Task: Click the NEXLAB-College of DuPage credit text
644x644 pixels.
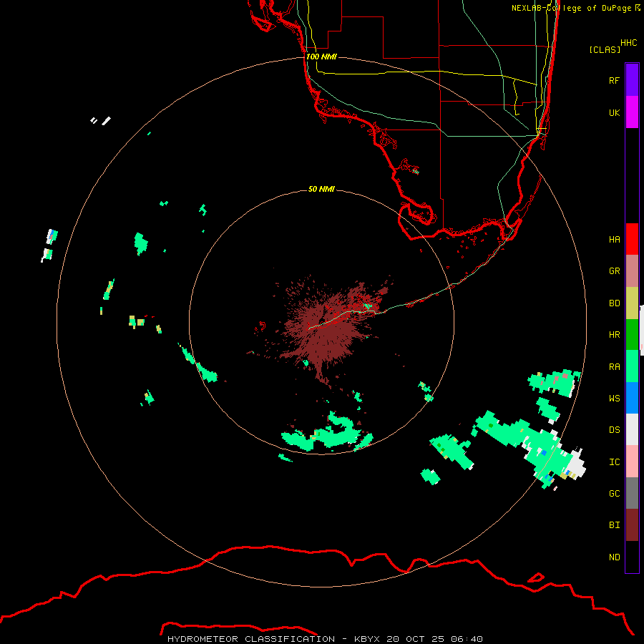Action: tap(575, 8)
